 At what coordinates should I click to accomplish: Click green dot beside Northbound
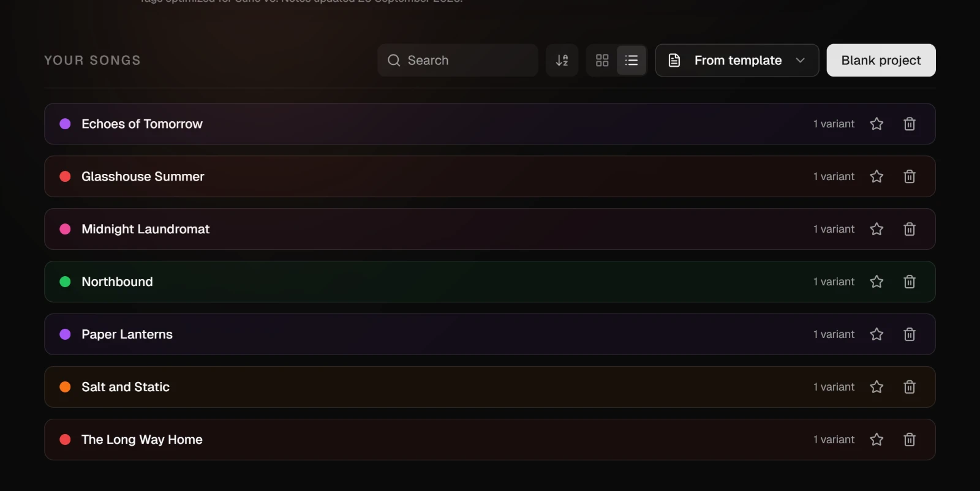pyautogui.click(x=65, y=282)
